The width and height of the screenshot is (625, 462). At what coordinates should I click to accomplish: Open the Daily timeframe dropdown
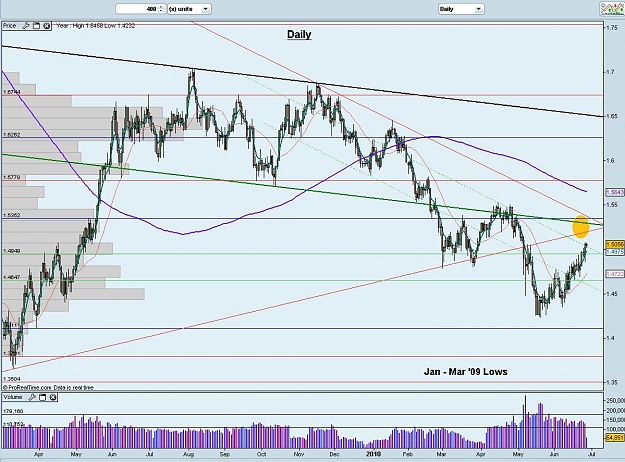[461, 9]
